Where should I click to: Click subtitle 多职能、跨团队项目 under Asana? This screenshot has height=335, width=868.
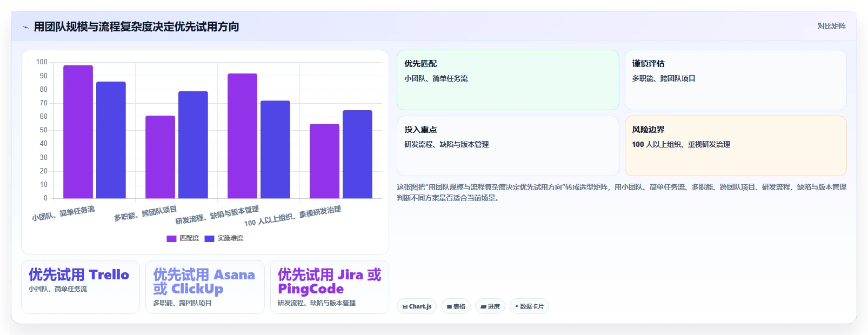(182, 303)
